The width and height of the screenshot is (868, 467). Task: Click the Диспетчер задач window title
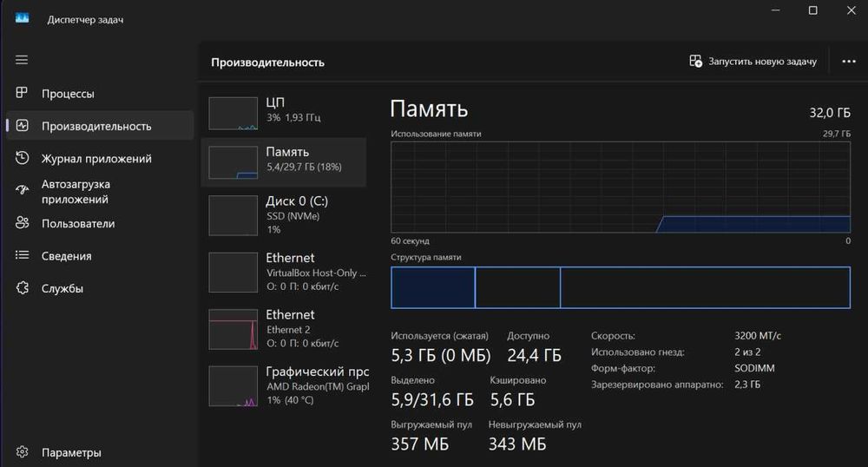pos(85,19)
